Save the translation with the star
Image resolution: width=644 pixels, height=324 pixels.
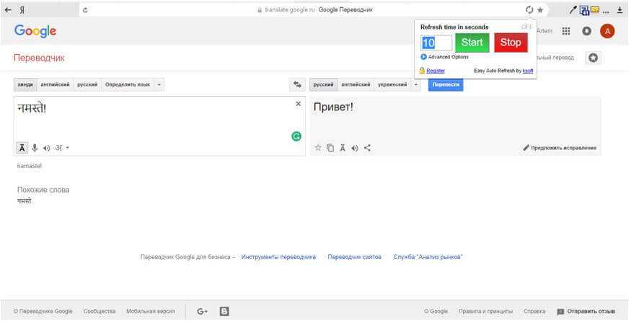(318, 148)
